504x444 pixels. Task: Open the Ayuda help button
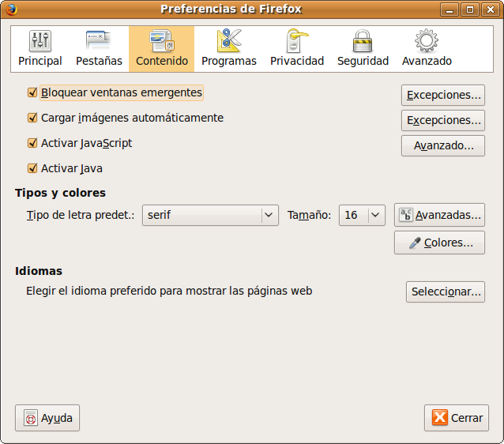coord(47,418)
